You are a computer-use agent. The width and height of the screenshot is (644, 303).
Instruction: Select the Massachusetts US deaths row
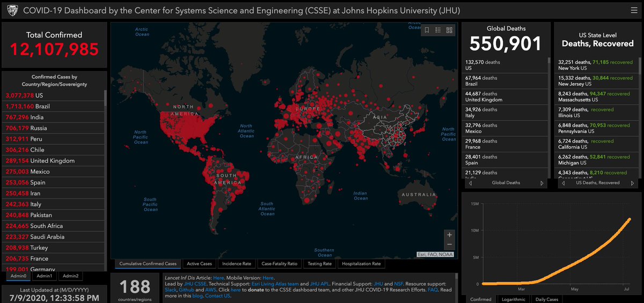click(x=597, y=97)
